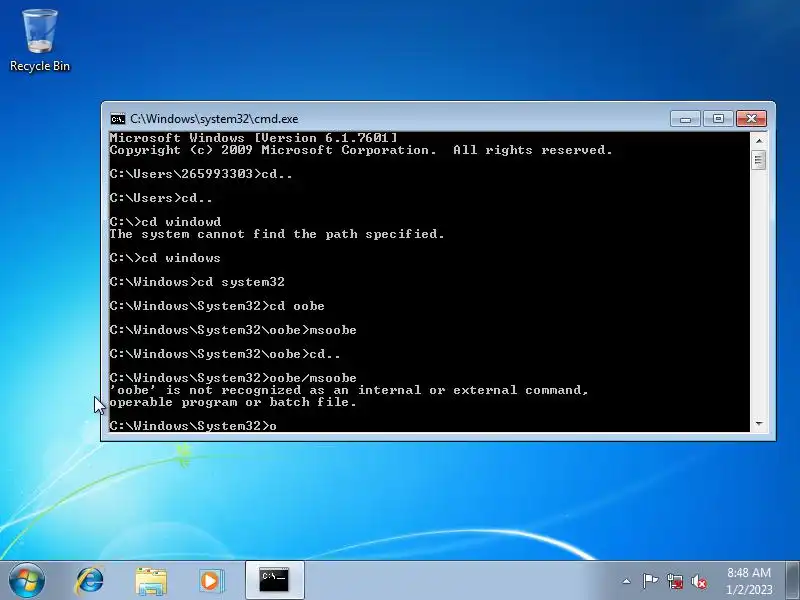Click the "'oobe' is not recognized" error line
The width and height of the screenshot is (800, 600).
point(349,390)
